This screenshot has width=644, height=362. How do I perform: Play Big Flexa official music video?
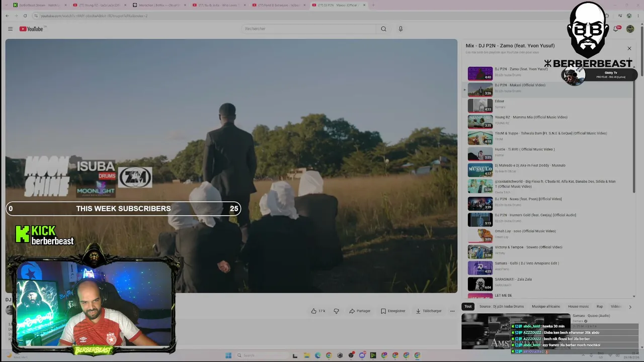pyautogui.click(x=546, y=186)
